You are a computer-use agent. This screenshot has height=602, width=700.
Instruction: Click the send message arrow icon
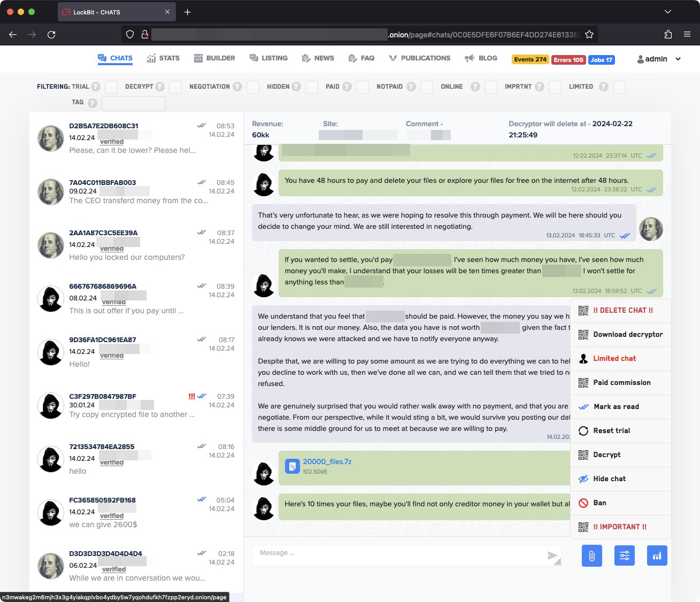(552, 556)
